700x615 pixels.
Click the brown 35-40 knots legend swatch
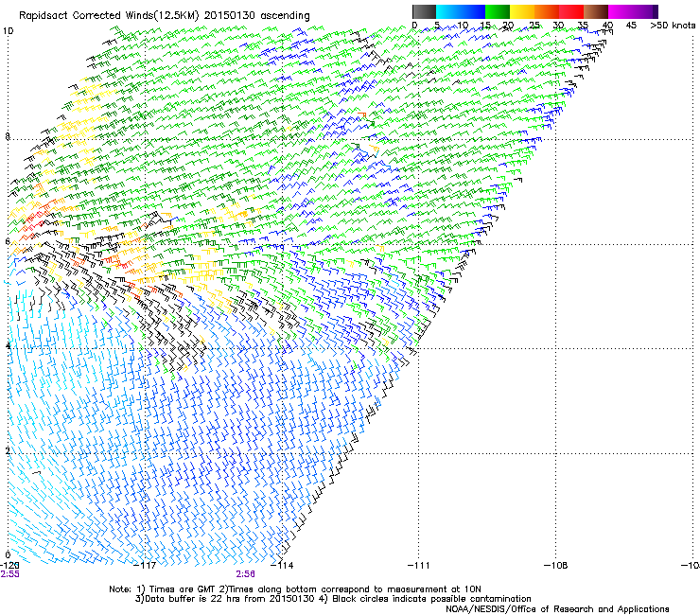[596, 11]
